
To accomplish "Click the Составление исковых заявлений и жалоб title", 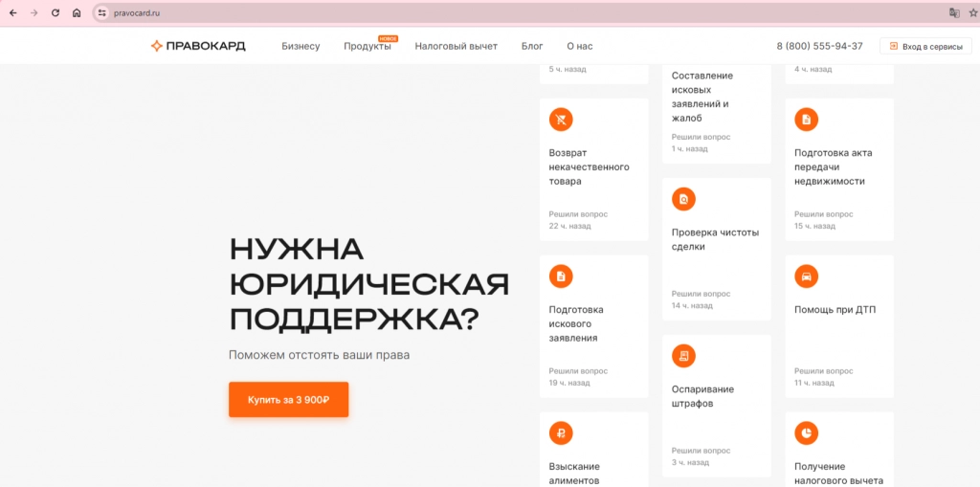I will pyautogui.click(x=702, y=97).
